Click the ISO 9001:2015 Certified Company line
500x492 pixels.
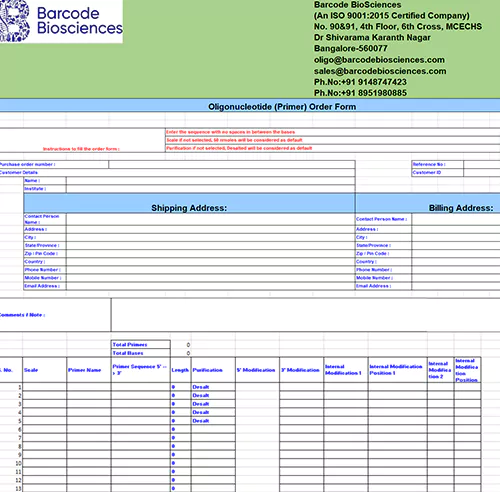pyautogui.click(x=392, y=16)
